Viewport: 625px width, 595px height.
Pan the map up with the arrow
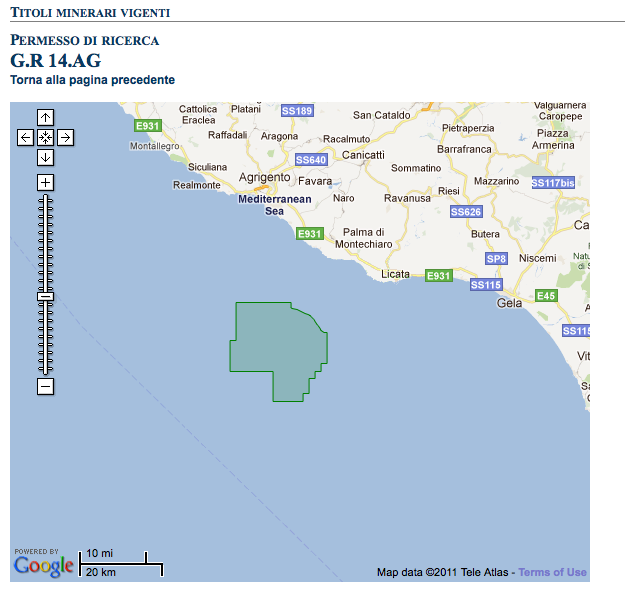coord(45,117)
